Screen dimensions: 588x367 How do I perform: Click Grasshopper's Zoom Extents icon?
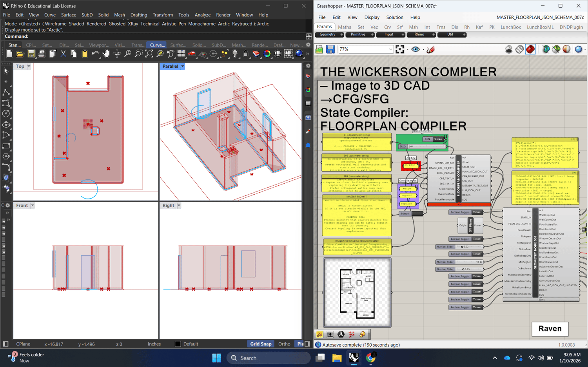pos(400,49)
